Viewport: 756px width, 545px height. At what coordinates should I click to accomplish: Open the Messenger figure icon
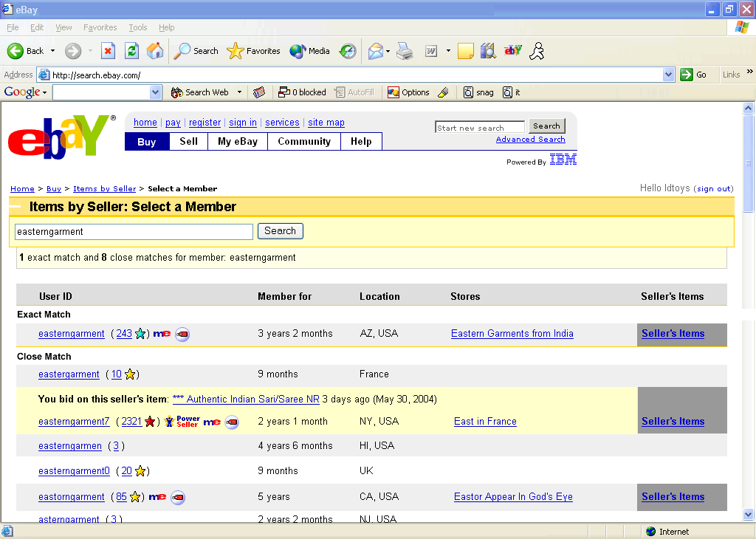click(x=537, y=51)
